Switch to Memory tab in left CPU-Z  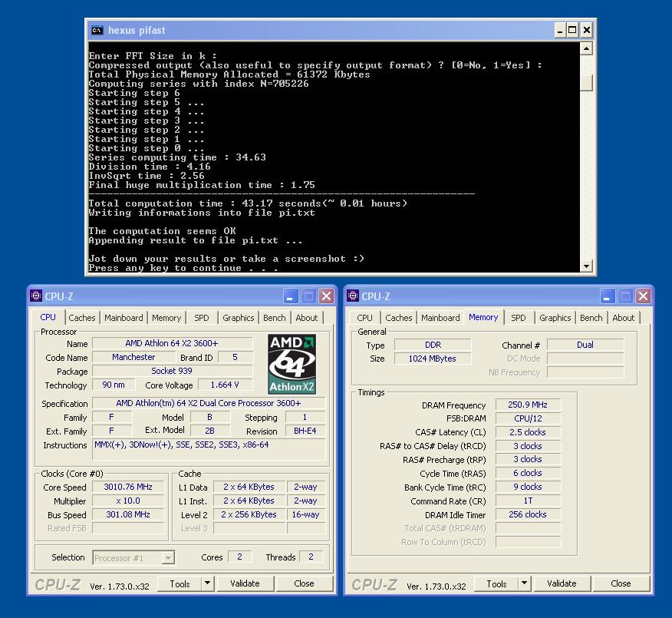tap(166, 318)
